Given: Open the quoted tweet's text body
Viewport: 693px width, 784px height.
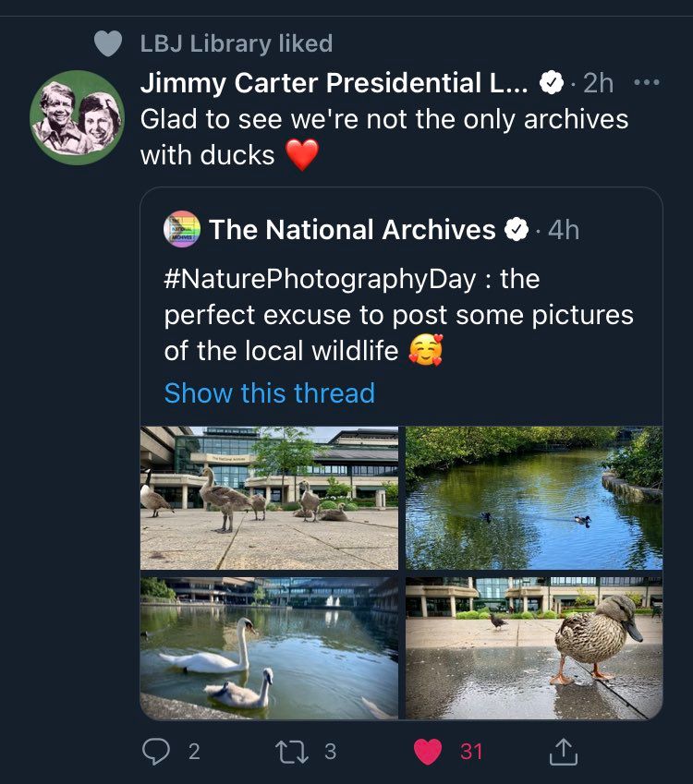Looking at the screenshot, I should [x=398, y=315].
